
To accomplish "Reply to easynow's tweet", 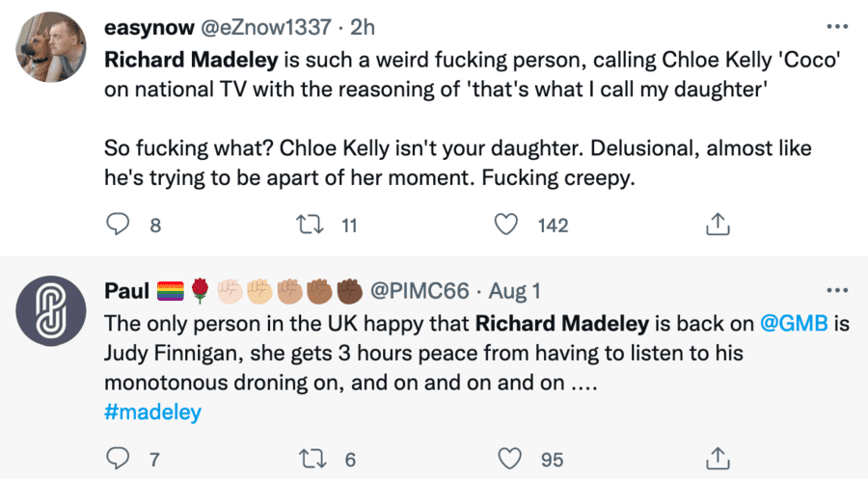I will [118, 226].
